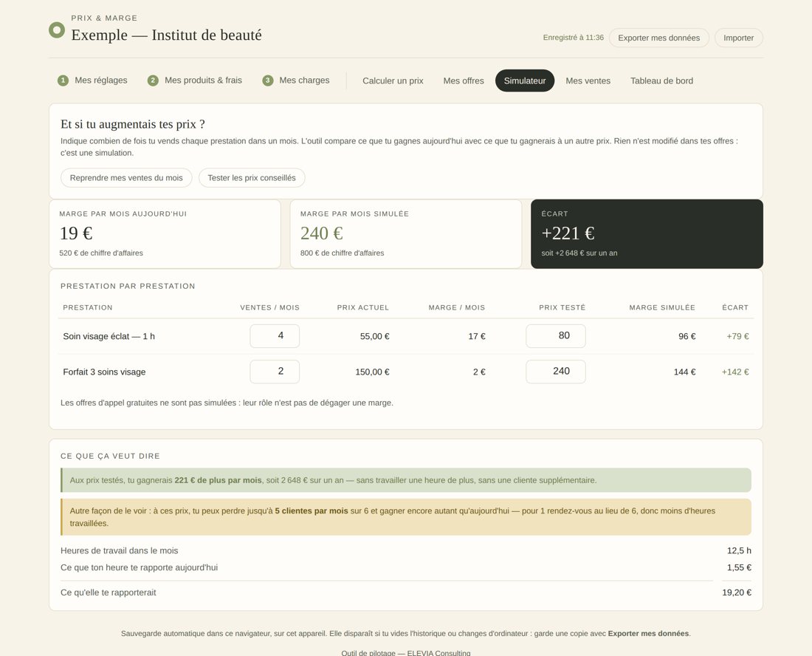Click the '19,20 €' simulated hourly value
This screenshot has width=812, height=656.
point(737,592)
